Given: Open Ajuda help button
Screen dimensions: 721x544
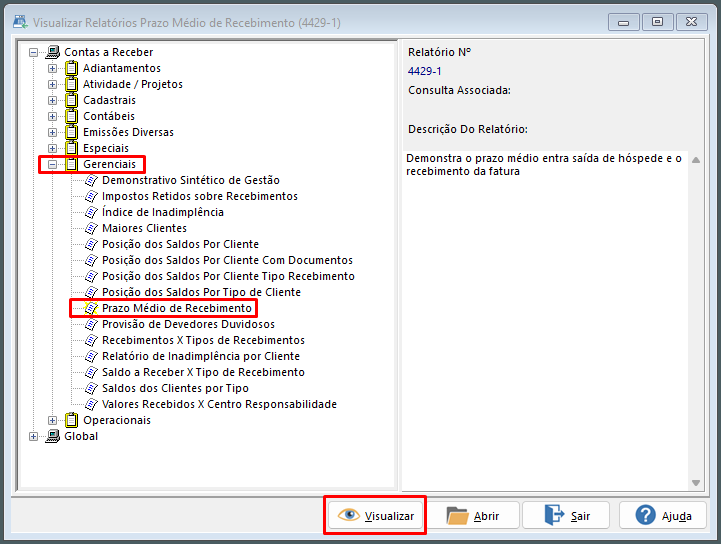Looking at the screenshot, I should coord(663,515).
